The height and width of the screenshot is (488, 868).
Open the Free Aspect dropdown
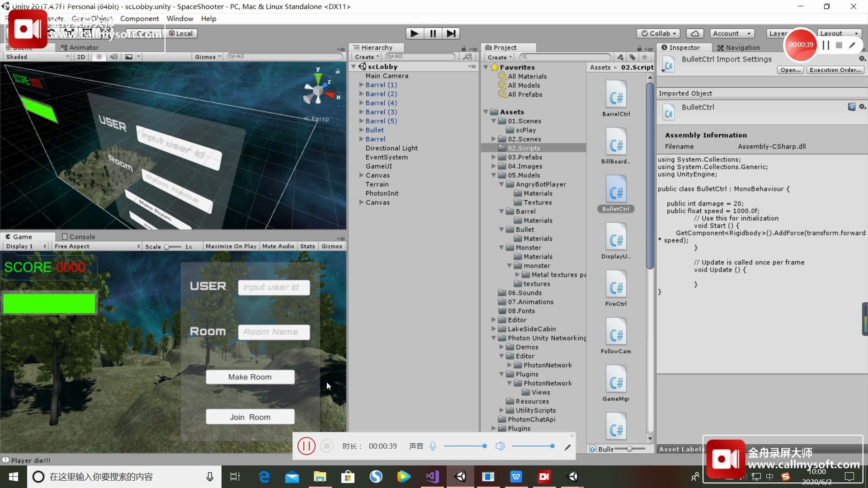point(96,246)
